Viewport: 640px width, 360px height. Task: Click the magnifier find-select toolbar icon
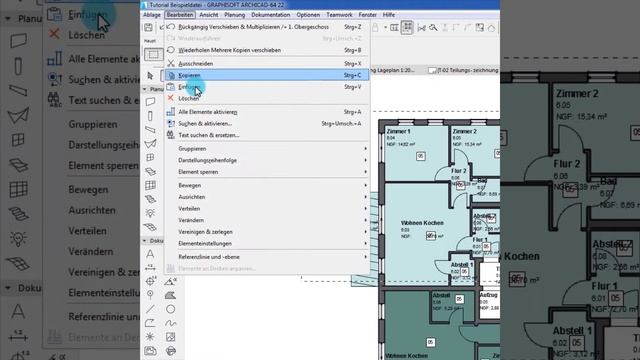tap(433, 28)
